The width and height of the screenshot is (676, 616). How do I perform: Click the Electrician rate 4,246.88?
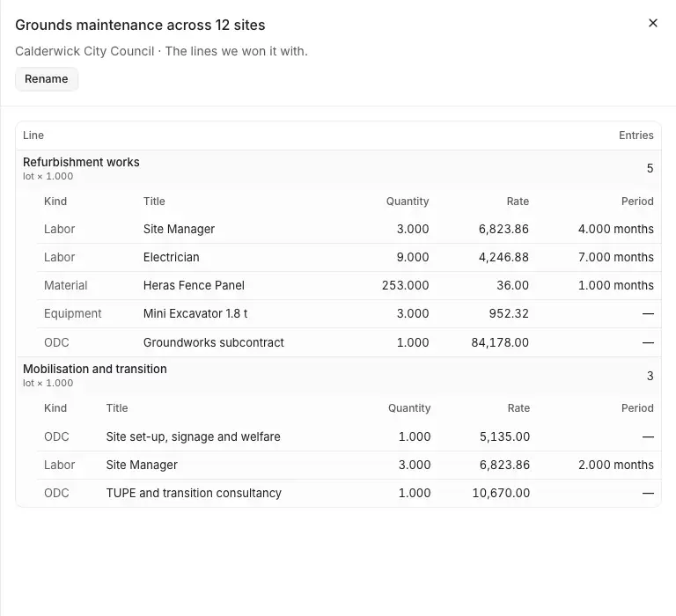click(503, 257)
